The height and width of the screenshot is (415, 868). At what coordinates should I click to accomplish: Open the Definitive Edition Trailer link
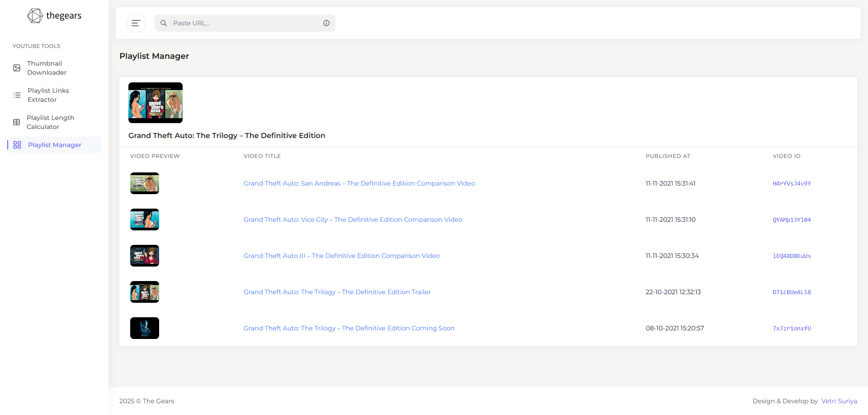pos(337,292)
